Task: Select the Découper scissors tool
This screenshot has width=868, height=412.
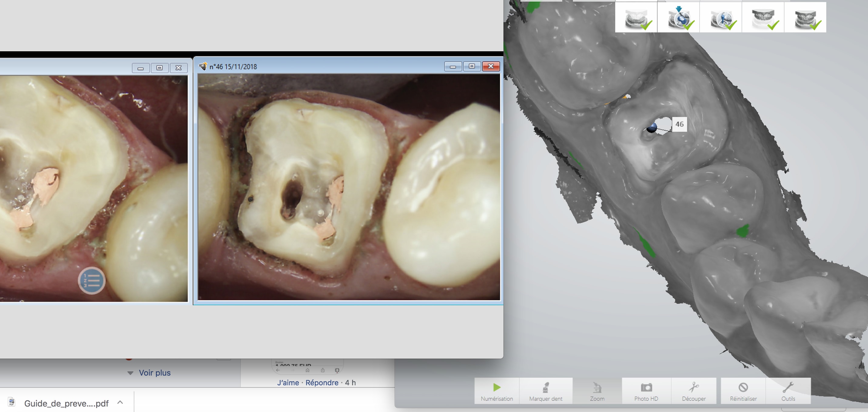Action: 693,391
